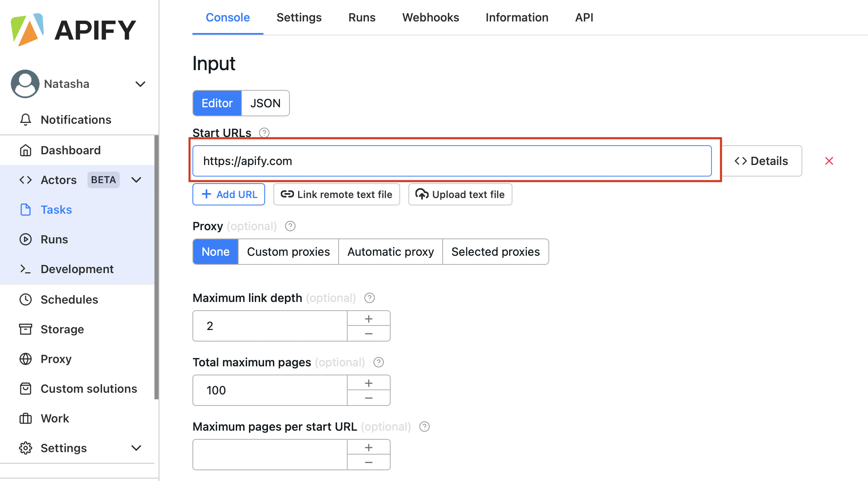This screenshot has height=481, width=868.
Task: Expand the sidebar Settings chevron
Action: 136,448
